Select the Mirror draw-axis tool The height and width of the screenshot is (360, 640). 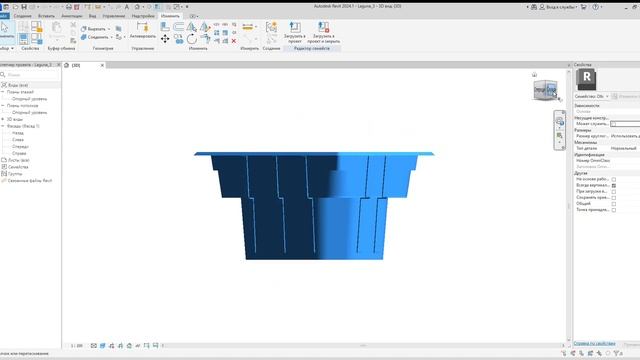coord(205,27)
